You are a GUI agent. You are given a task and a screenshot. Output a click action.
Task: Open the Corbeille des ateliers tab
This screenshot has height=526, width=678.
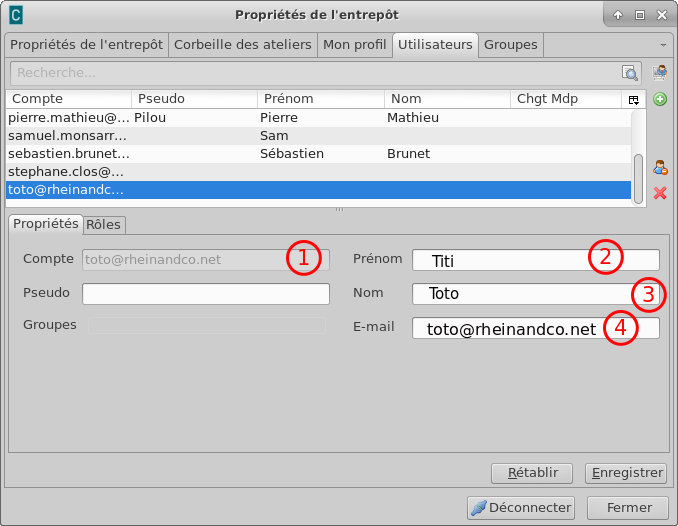click(244, 45)
